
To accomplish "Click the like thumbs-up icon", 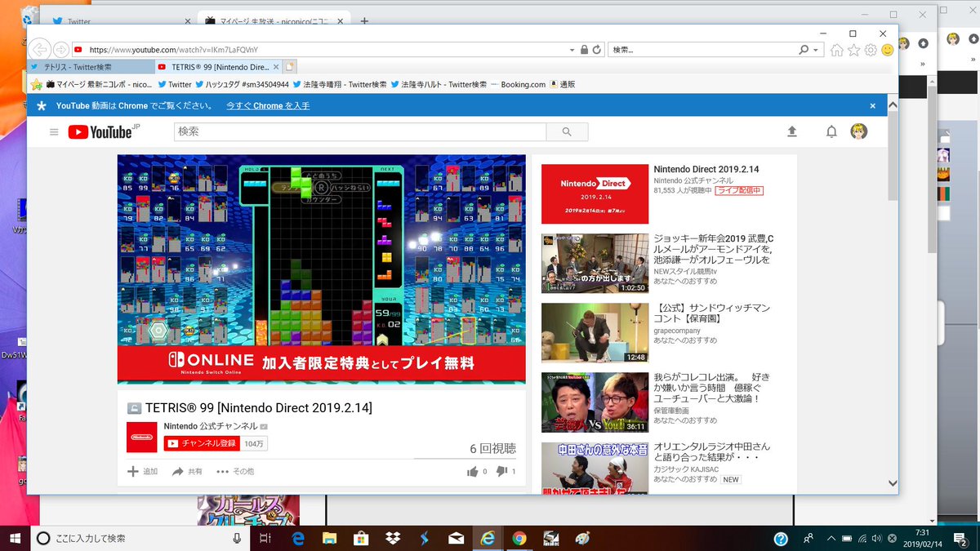I will coord(472,471).
